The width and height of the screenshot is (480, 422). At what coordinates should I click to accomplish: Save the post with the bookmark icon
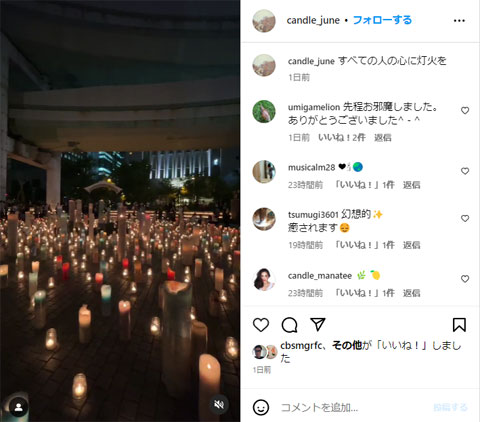(x=459, y=324)
